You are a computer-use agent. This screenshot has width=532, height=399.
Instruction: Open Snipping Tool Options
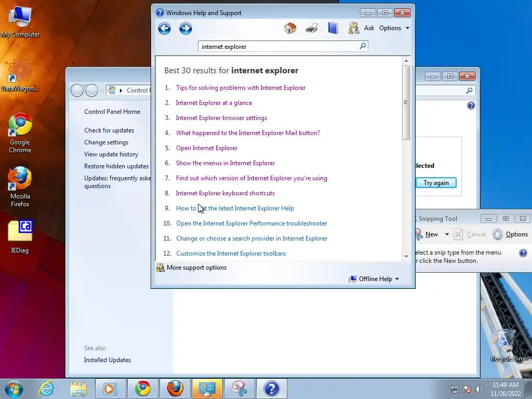511,234
